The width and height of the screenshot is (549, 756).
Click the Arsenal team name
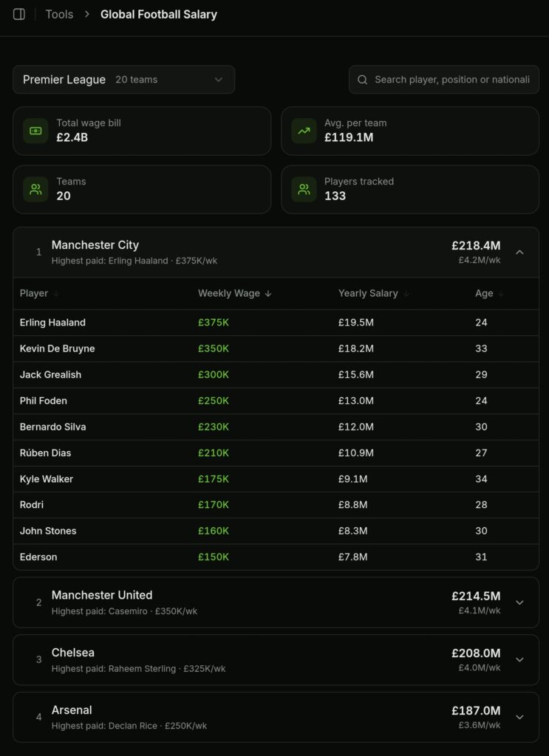pyautogui.click(x=72, y=709)
